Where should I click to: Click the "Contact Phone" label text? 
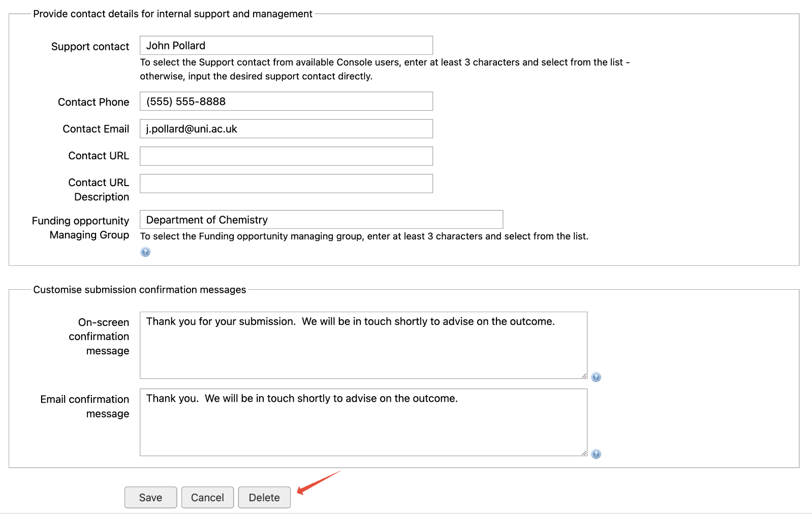click(93, 102)
